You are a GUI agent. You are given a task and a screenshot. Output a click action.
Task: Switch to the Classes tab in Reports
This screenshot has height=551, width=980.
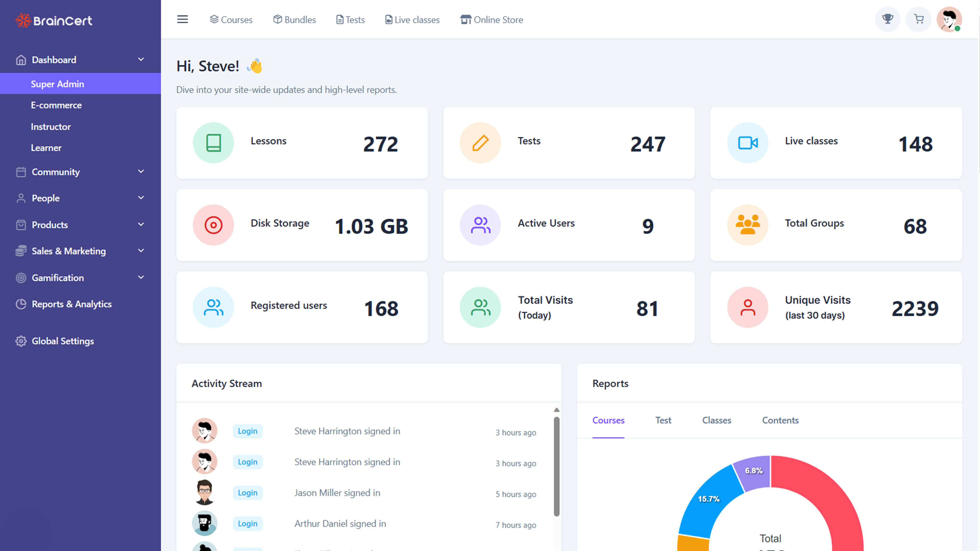click(x=716, y=420)
